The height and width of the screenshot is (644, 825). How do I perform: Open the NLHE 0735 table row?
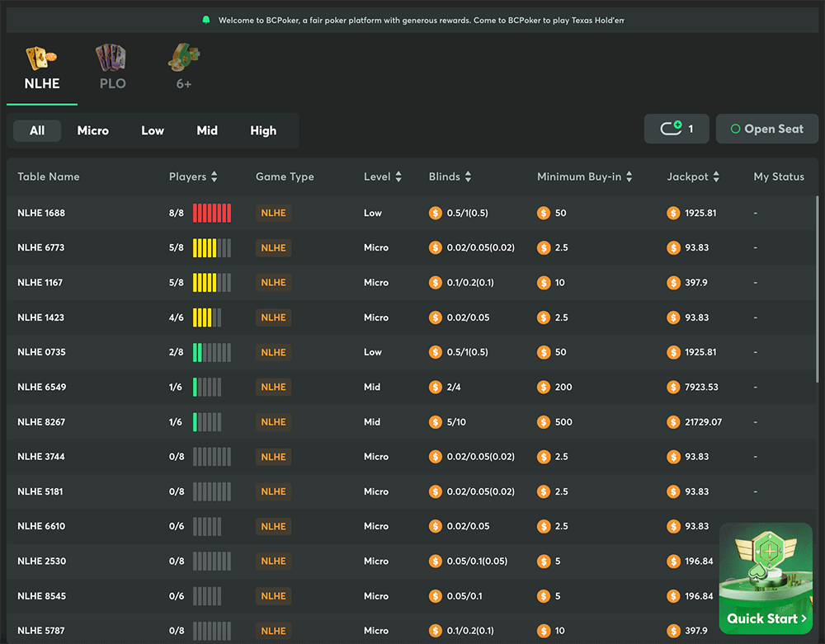coord(41,352)
